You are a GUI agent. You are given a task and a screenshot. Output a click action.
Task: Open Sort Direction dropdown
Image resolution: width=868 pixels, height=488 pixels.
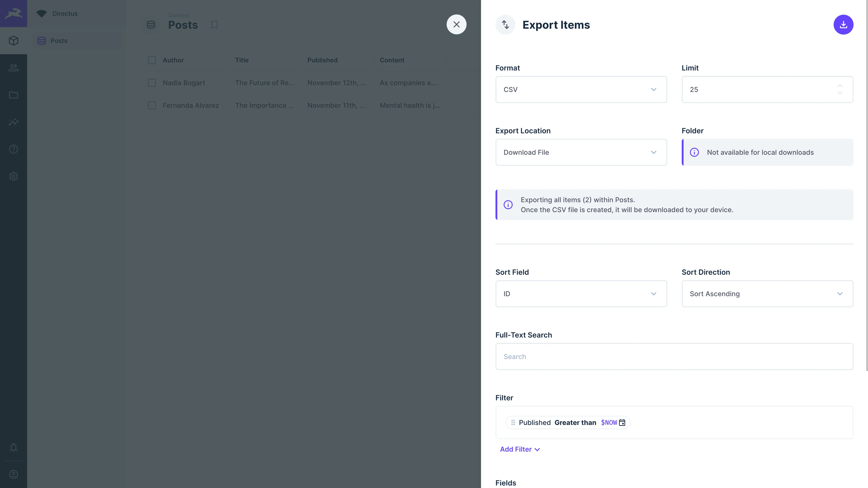[767, 294]
